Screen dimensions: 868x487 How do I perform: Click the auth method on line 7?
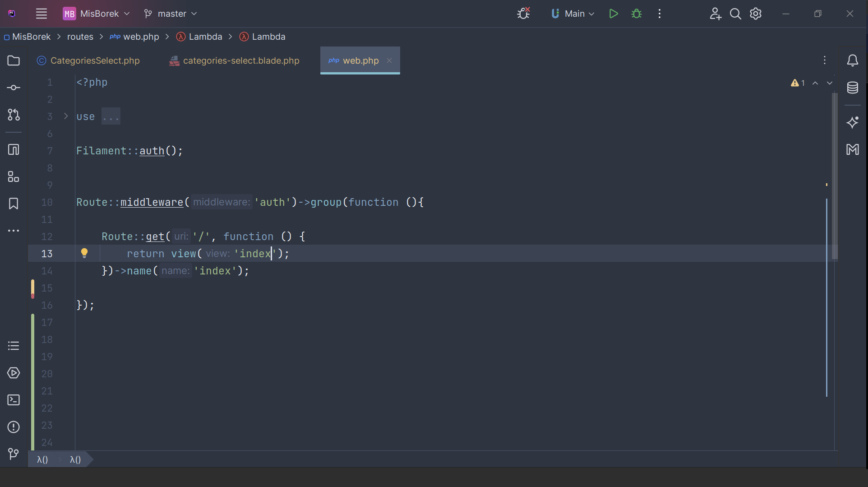pos(152,151)
